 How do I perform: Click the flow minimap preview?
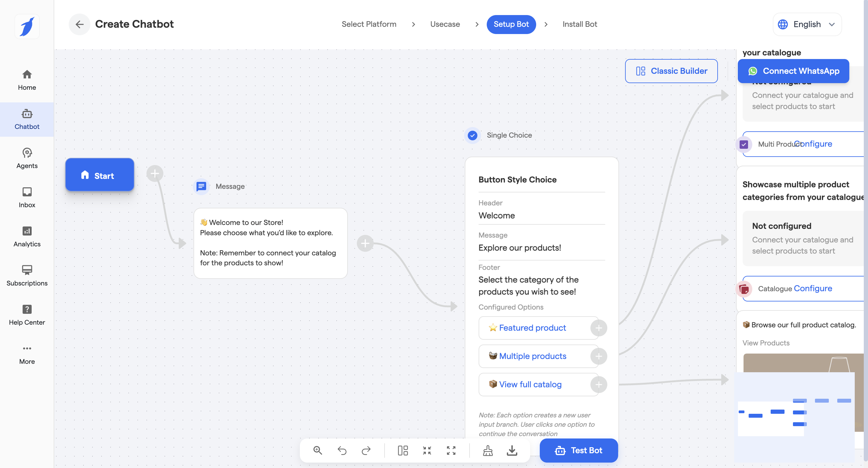coord(794,417)
